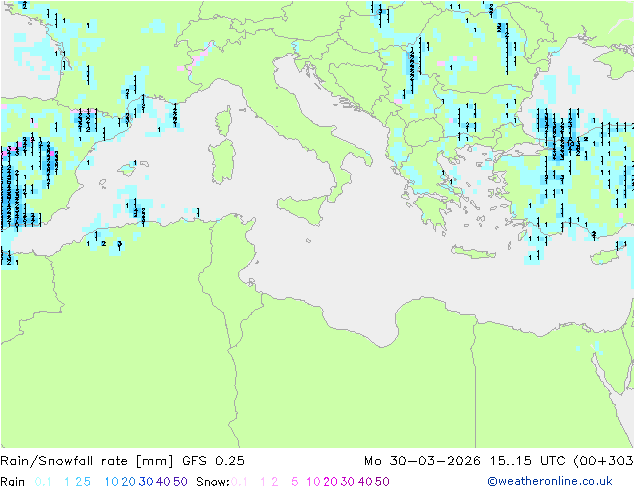The height and width of the screenshot is (490, 634).
Task: Select the Snow legend value 50
Action: [x=383, y=482]
